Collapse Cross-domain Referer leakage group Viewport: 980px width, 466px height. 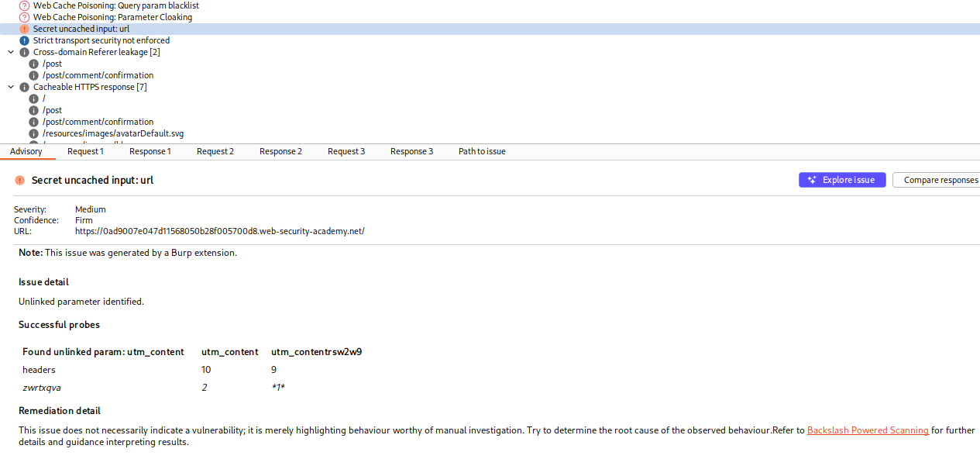tap(11, 52)
